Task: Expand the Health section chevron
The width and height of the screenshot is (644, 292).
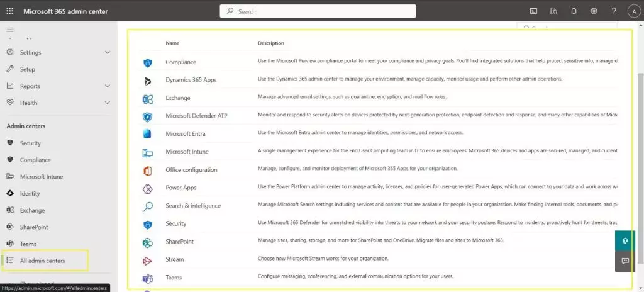Action: (107, 103)
